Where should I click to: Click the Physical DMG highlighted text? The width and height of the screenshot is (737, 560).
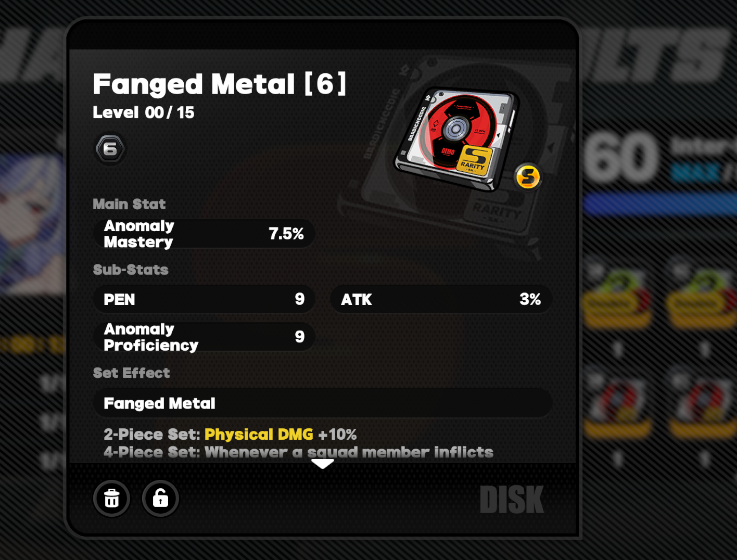(259, 434)
